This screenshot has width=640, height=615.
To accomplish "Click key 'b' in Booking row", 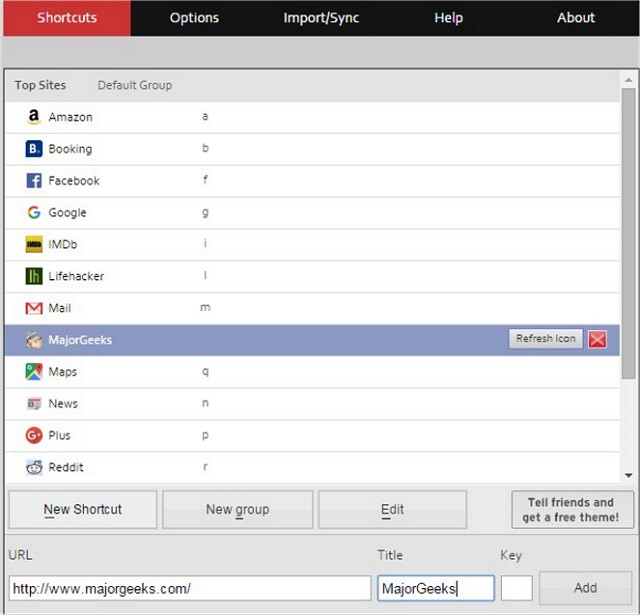I will [205, 148].
